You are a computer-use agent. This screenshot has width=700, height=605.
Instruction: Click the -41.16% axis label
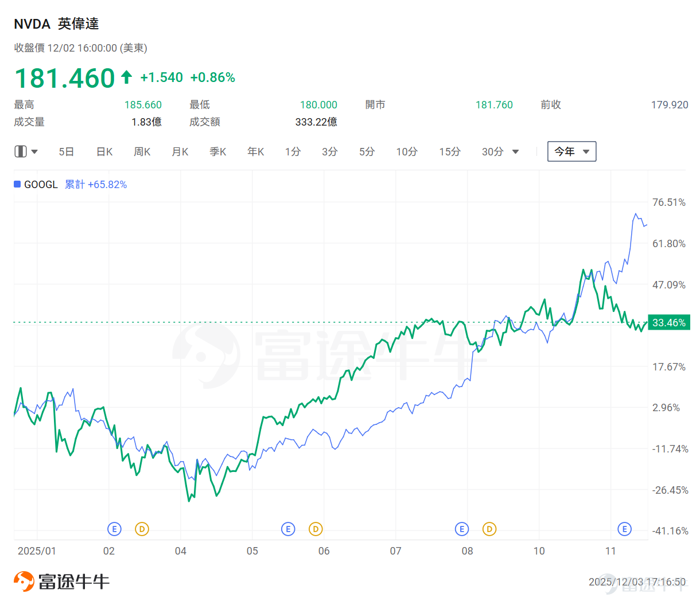[670, 531]
